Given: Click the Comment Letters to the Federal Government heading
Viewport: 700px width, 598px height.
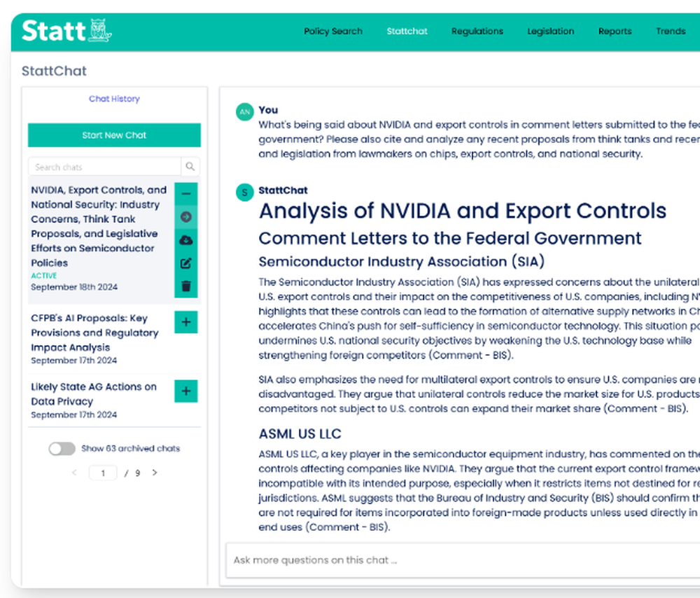Looking at the screenshot, I should 450,239.
